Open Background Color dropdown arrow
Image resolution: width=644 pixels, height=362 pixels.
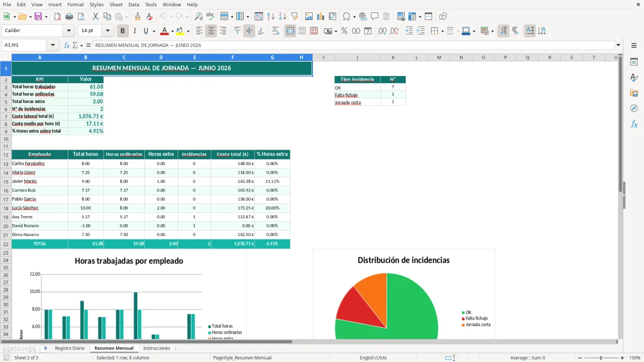[x=188, y=31]
